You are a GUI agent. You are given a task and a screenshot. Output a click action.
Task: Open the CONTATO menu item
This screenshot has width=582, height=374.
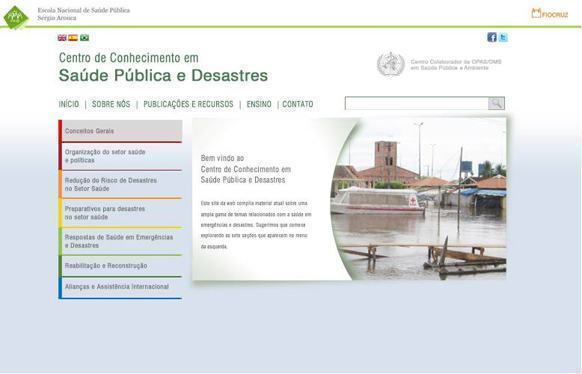298,104
